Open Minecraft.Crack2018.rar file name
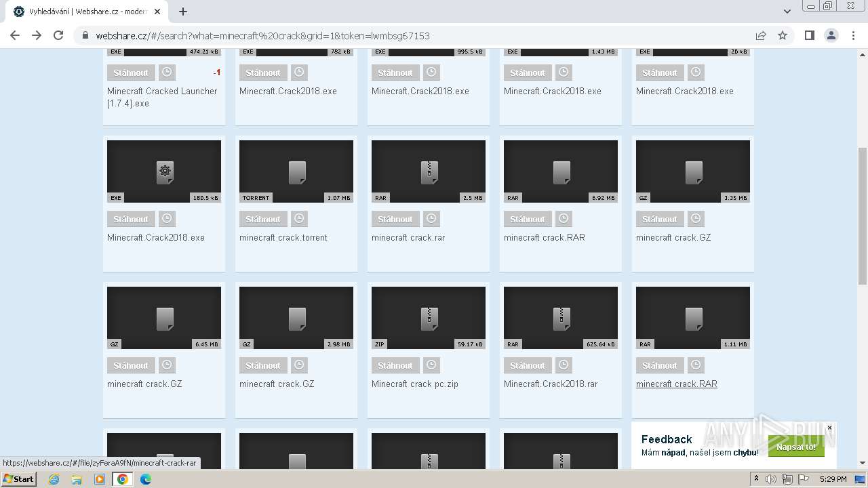This screenshot has width=868, height=488. (551, 384)
